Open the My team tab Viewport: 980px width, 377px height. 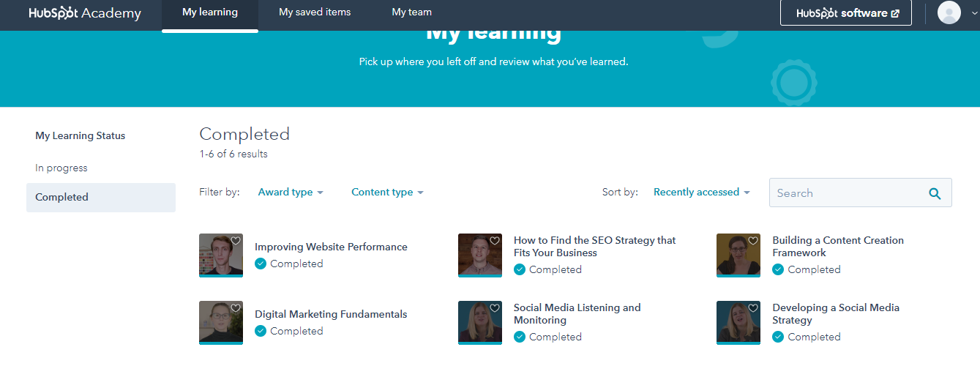(x=412, y=12)
